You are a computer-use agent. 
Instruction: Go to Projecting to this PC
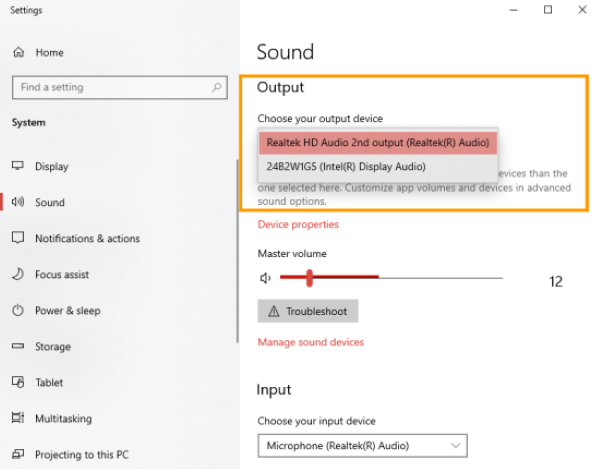coord(81,455)
